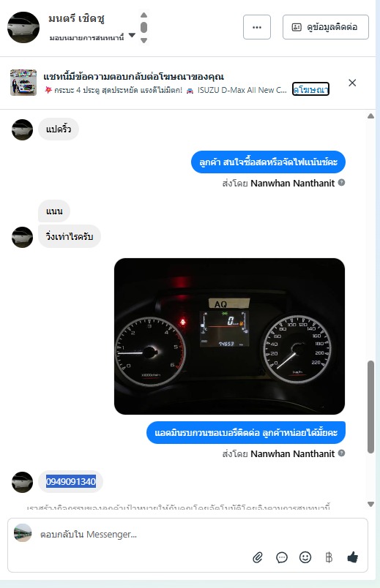Click the attach file paperclip icon
This screenshot has height=588, width=380.
[x=258, y=557]
